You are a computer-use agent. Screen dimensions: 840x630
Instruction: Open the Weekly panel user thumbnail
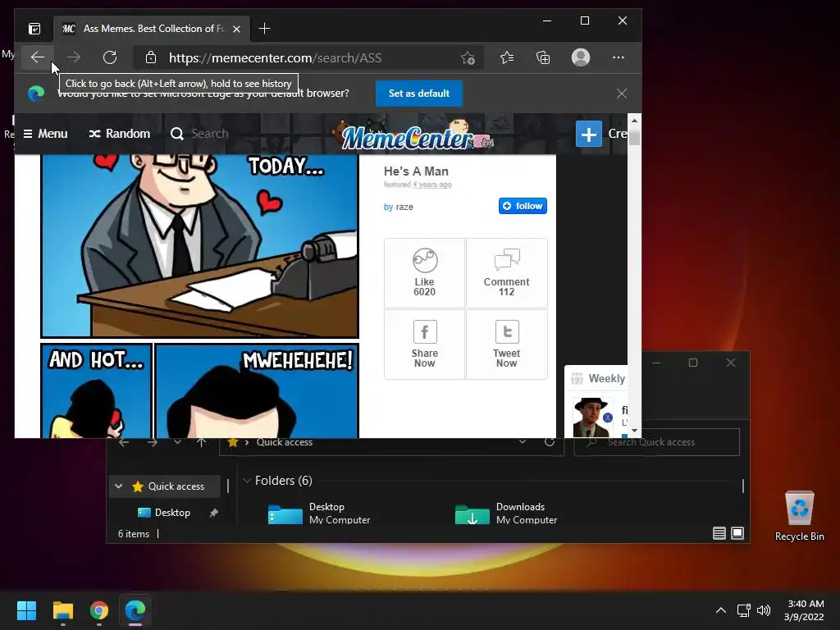pos(592,417)
